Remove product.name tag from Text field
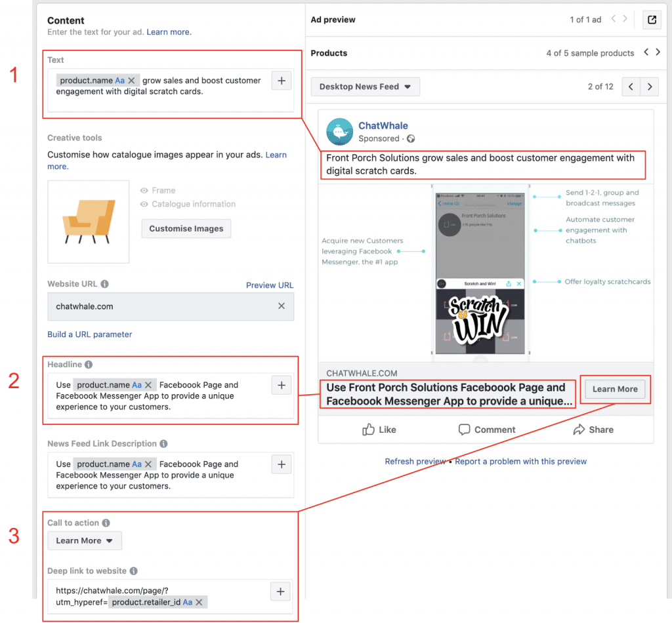 pos(131,81)
